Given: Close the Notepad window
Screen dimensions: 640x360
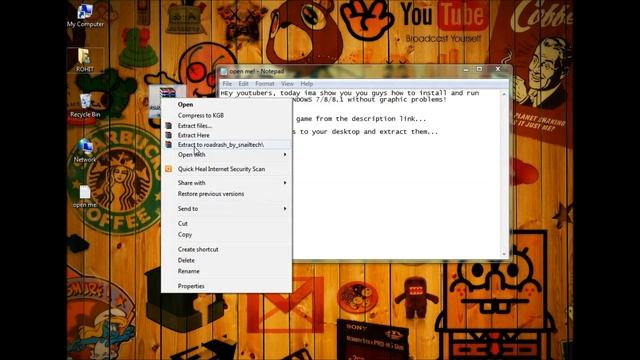Looking at the screenshot, I should [498, 69].
